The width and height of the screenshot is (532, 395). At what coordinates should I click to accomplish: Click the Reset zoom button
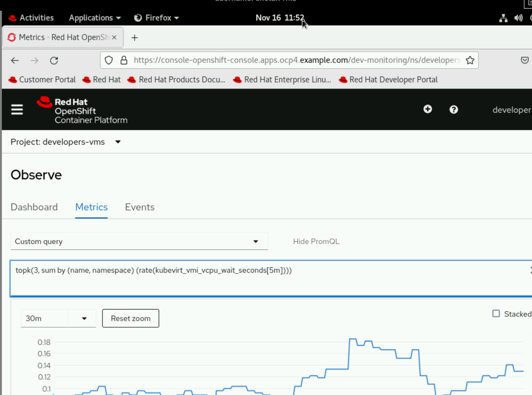coord(130,318)
